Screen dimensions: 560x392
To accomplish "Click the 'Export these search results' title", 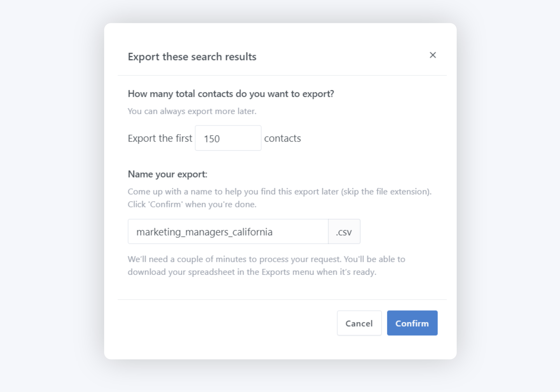I will tap(192, 57).
